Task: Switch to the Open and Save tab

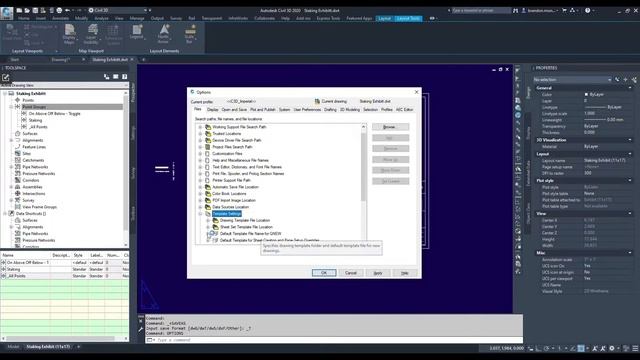Action: [x=234, y=110]
